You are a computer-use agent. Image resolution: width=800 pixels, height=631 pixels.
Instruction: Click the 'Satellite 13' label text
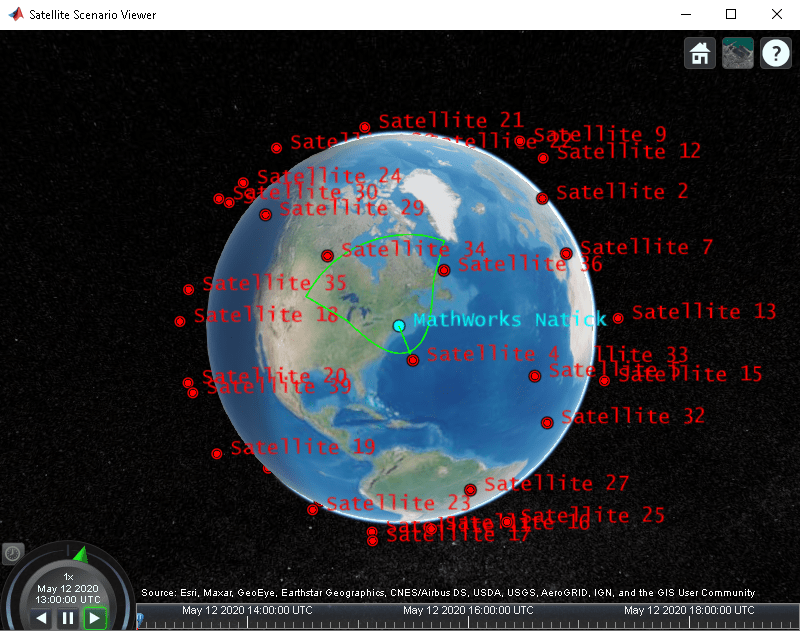coord(704,312)
